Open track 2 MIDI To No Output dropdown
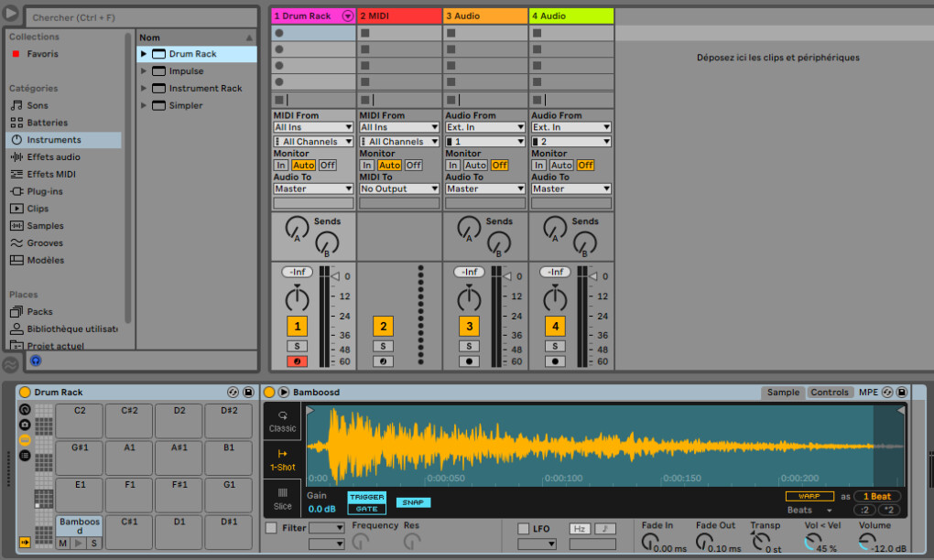This screenshot has width=934, height=560. coord(399,189)
